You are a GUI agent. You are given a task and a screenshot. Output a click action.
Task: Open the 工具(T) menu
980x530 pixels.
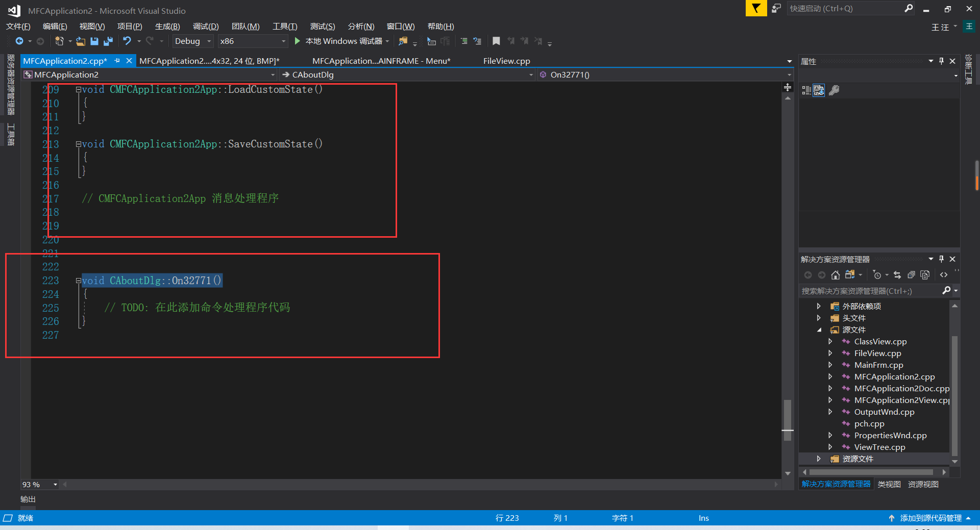tap(285, 27)
